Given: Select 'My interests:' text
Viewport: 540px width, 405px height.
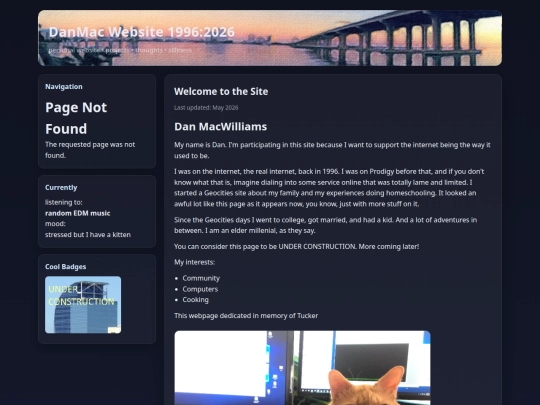Looking at the screenshot, I should point(194,262).
